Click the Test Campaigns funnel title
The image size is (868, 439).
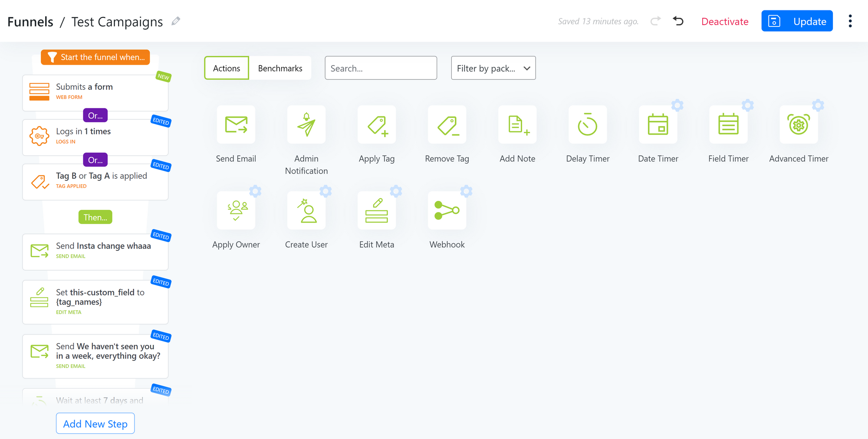(117, 22)
